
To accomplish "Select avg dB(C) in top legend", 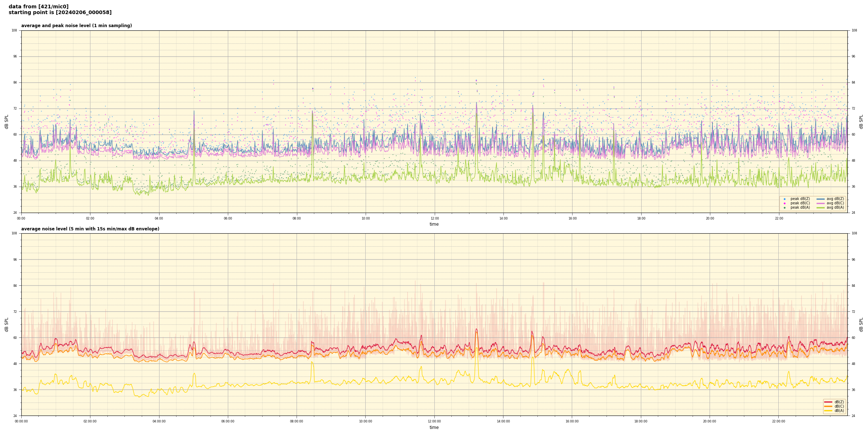I will click(x=835, y=203).
